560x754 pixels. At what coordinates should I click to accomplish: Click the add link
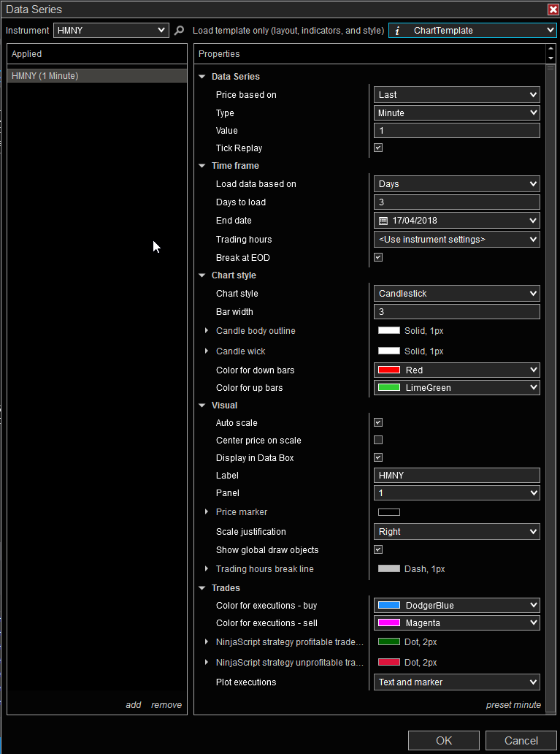(x=134, y=704)
